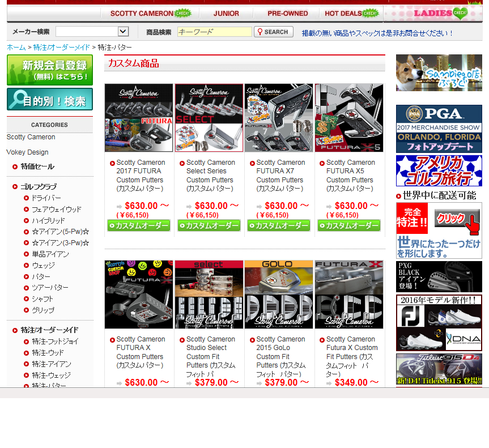The width and height of the screenshot is (489, 448).
Task: Click カスタムオーダー under FUTURA X5
Action: click(x=349, y=225)
